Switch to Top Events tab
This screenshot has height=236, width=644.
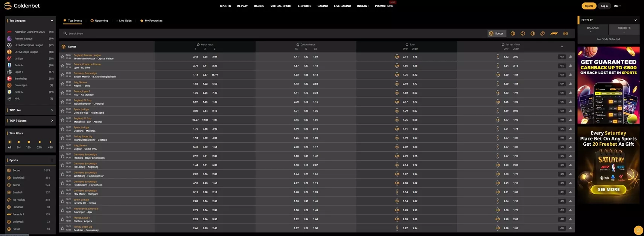[x=73, y=21]
